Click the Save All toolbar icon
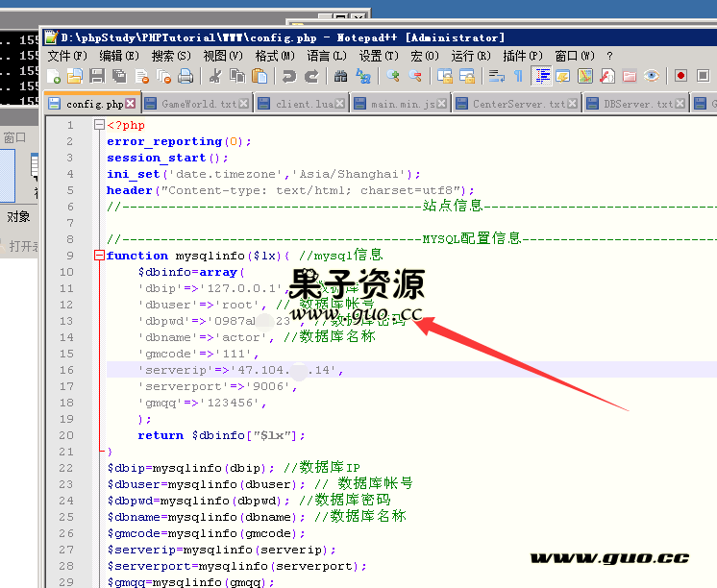 click(x=119, y=76)
